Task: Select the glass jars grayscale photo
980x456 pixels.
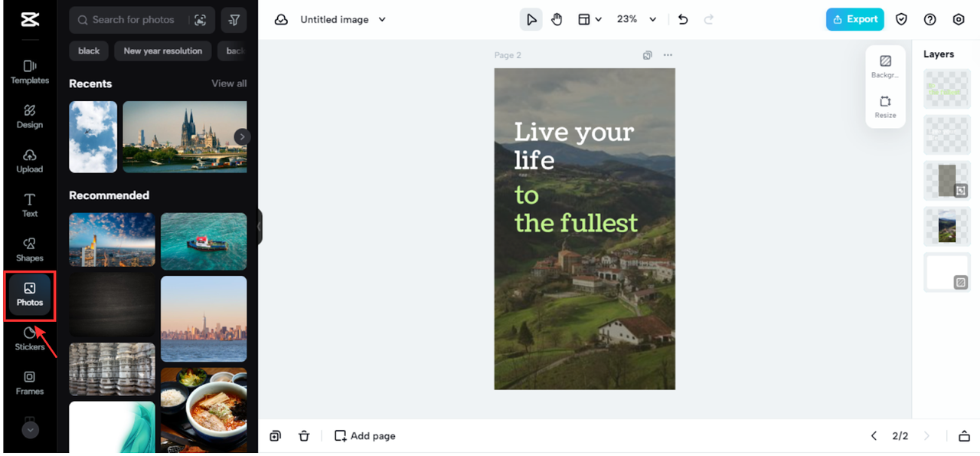Action: point(112,369)
